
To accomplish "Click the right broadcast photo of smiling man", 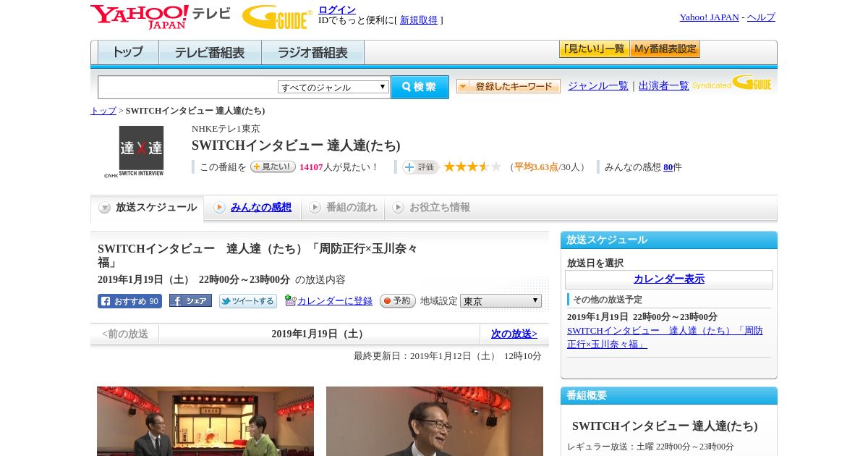I will click(435, 421).
